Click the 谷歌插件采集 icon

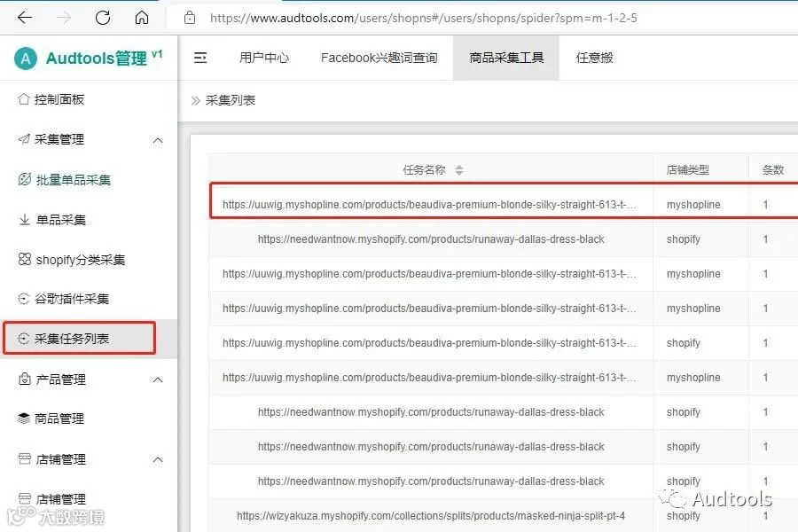[23, 298]
